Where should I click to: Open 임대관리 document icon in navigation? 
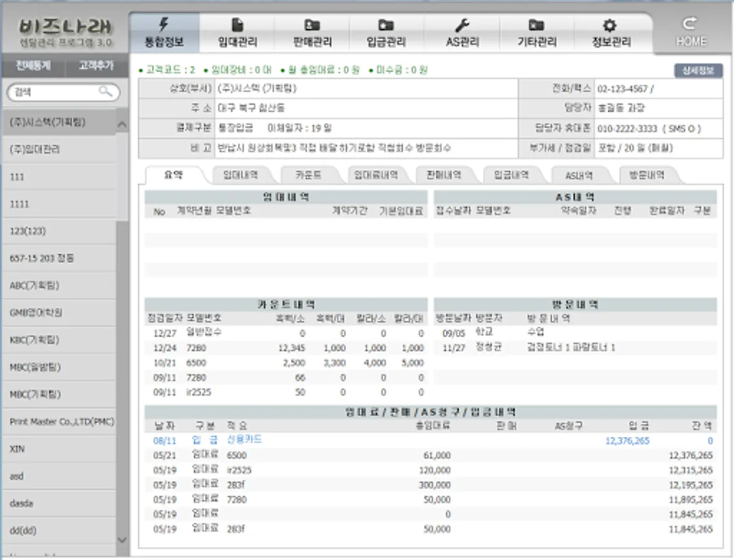click(237, 25)
